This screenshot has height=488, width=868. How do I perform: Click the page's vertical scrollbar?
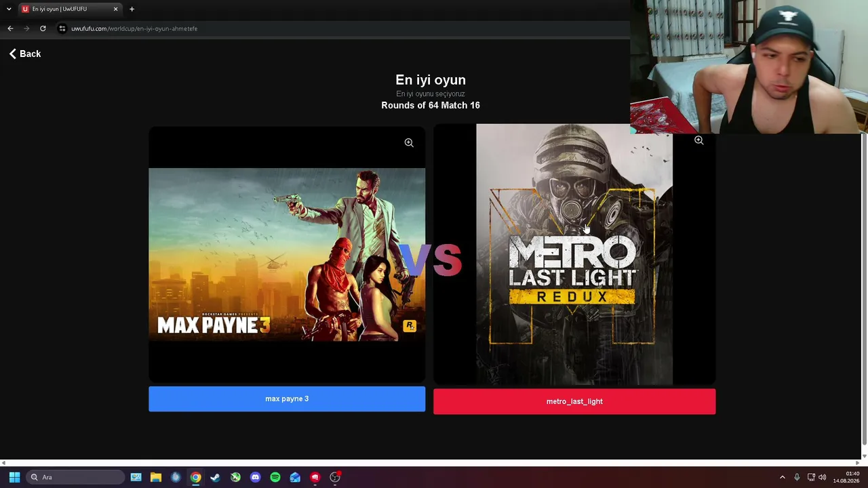click(x=864, y=288)
